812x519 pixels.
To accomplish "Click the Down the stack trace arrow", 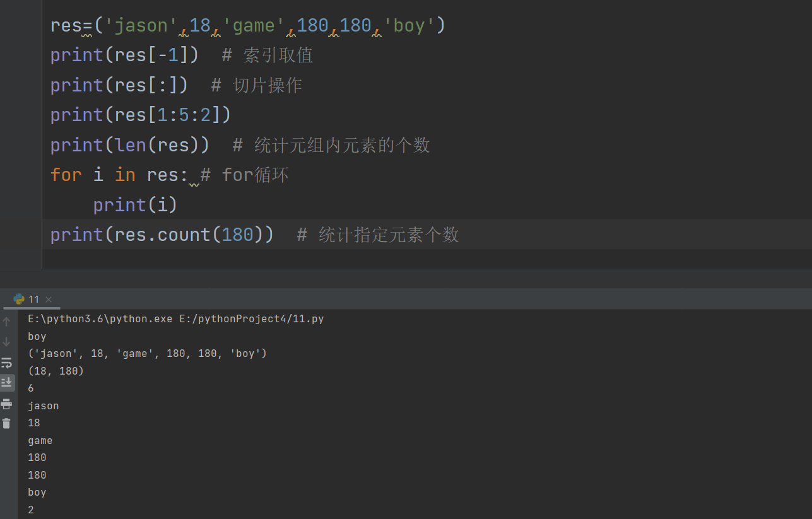I will pyautogui.click(x=7, y=342).
